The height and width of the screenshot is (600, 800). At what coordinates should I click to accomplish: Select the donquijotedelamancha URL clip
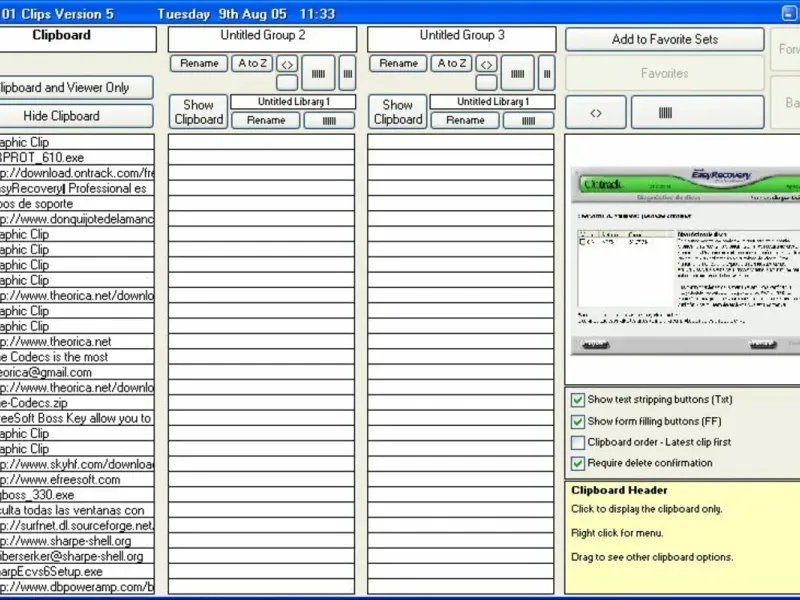[77, 219]
